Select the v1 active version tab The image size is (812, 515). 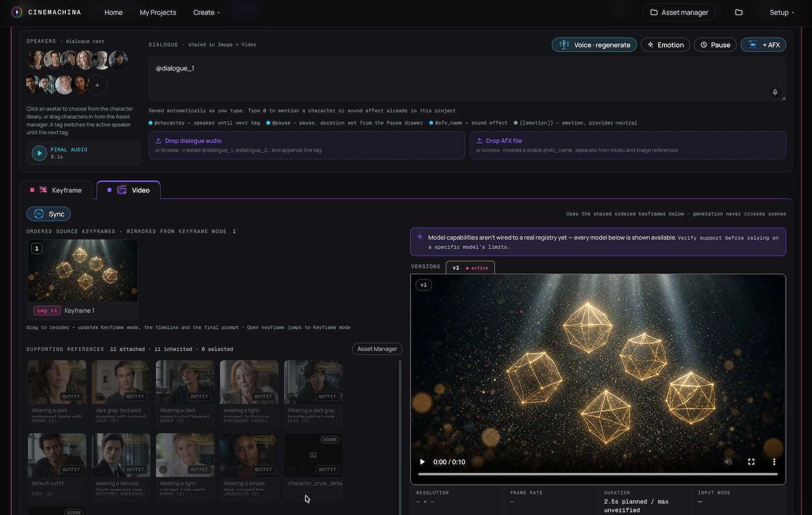pos(470,267)
